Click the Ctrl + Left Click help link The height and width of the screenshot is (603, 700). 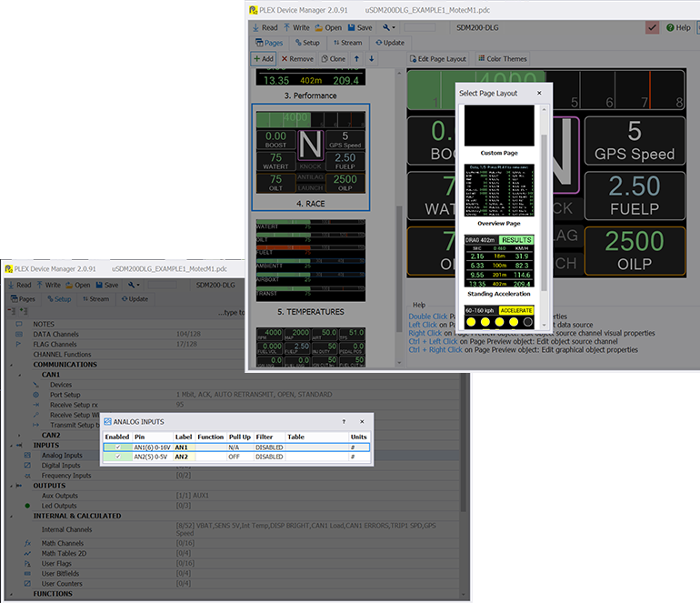pyautogui.click(x=433, y=341)
